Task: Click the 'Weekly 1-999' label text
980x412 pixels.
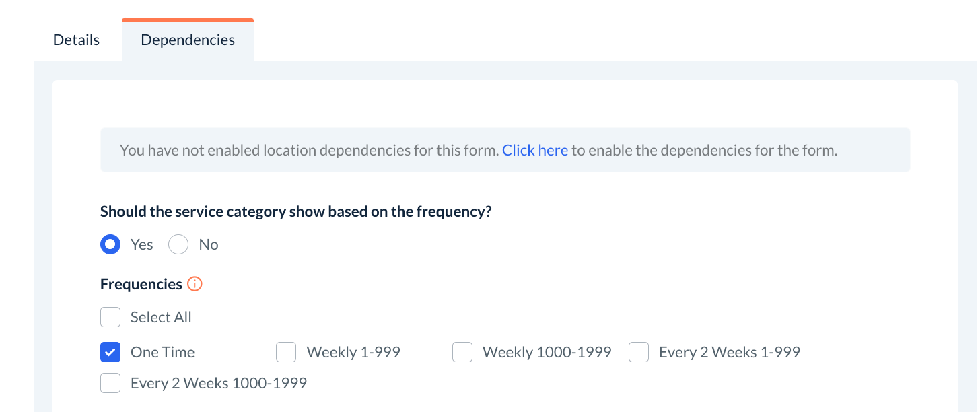Action: 353,352
